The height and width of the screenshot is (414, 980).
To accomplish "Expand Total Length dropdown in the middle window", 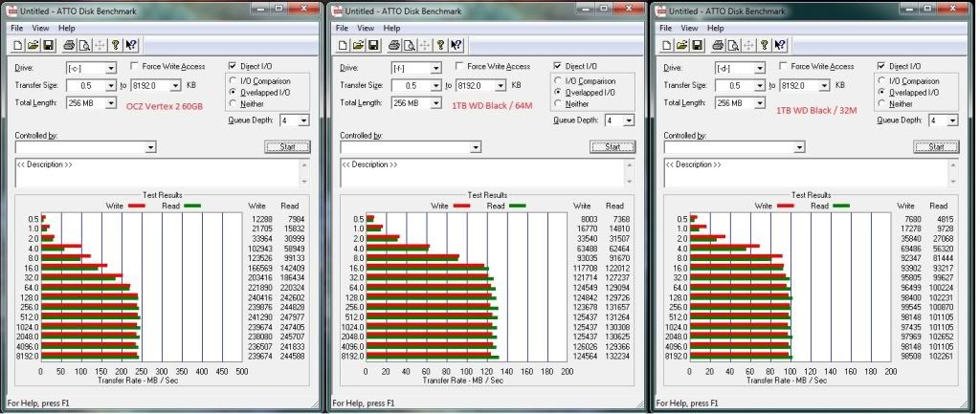I will pyautogui.click(x=435, y=102).
